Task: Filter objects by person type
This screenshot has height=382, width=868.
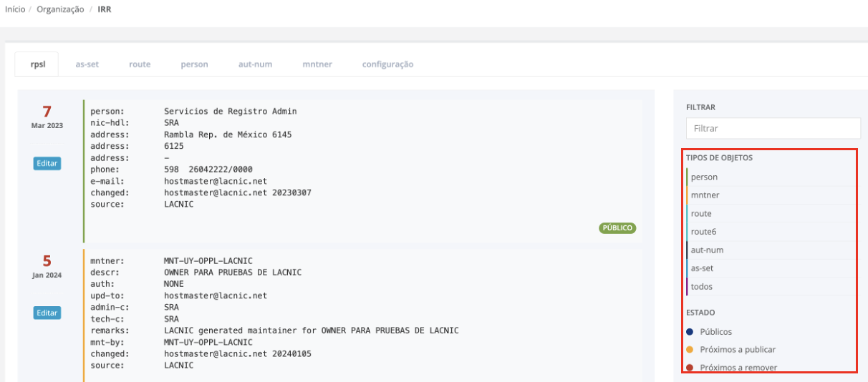Action: (x=704, y=177)
